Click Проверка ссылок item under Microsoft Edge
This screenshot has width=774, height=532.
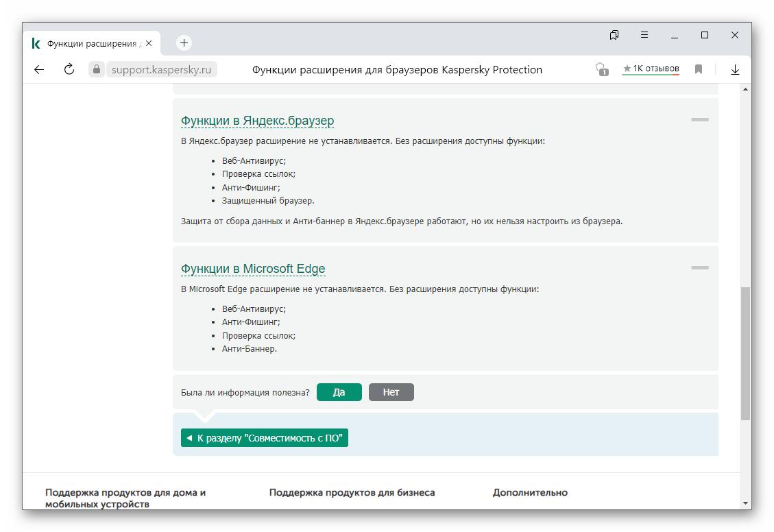[258, 335]
